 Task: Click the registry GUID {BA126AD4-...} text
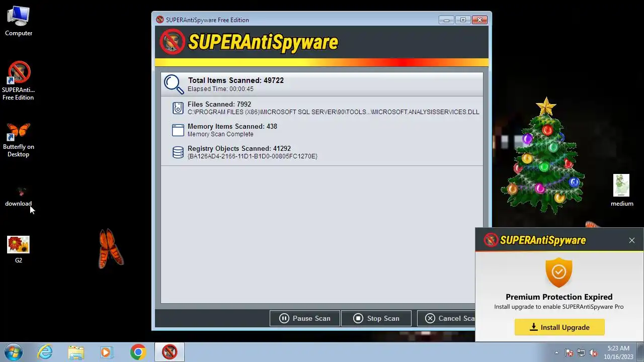coord(253,156)
